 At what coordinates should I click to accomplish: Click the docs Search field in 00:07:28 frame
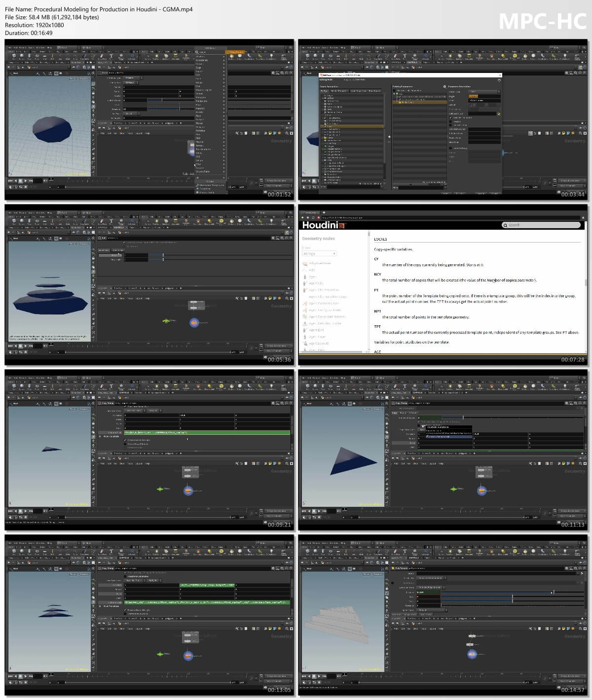[x=541, y=225]
